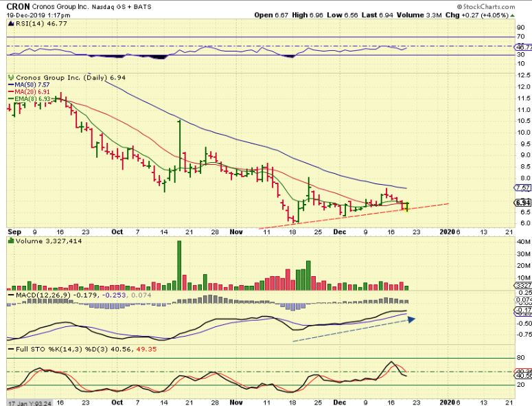Screen dimensions: 532x406
Task: Click the bar icon before Cronos Group Daily legend
Action: click(x=11, y=78)
